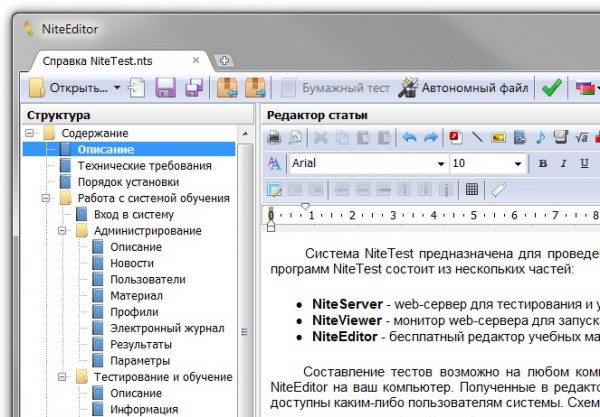600x417 pixels.
Task: Open the font settings AA icon
Action: coord(274,164)
